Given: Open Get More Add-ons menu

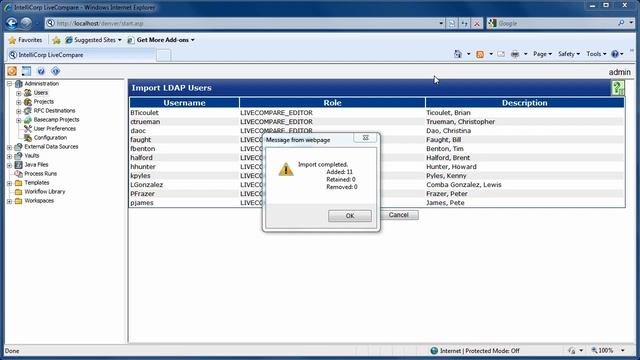Looking at the screenshot, I should click(161, 40).
